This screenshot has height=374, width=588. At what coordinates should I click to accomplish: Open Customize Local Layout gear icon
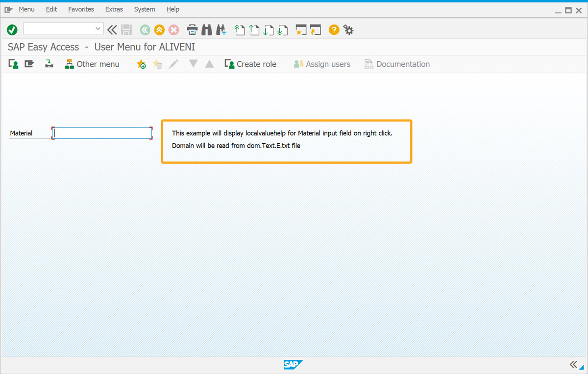coord(348,30)
